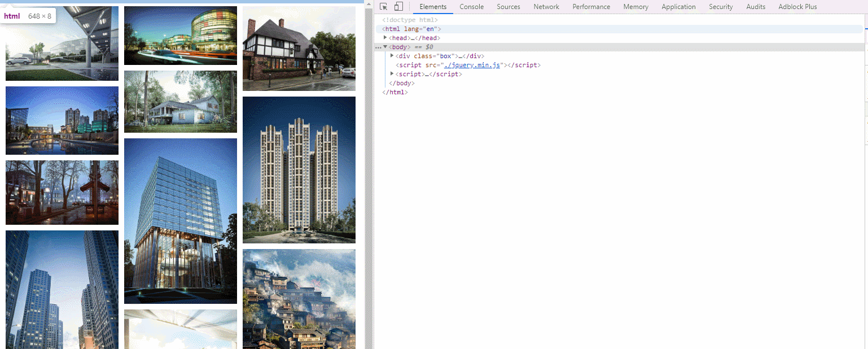Expand the head element node
Image resolution: width=868 pixels, height=349 pixels.
[385, 38]
